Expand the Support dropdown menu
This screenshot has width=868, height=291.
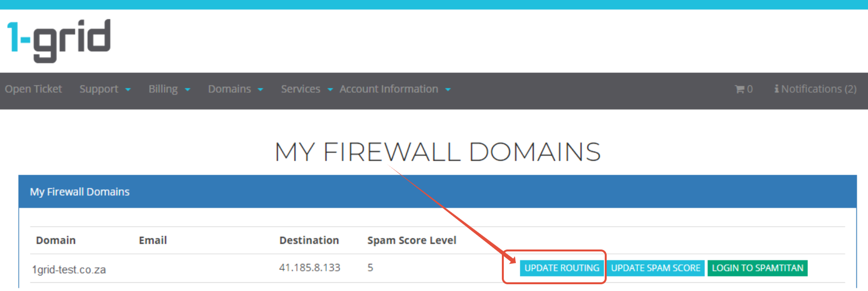(x=105, y=89)
